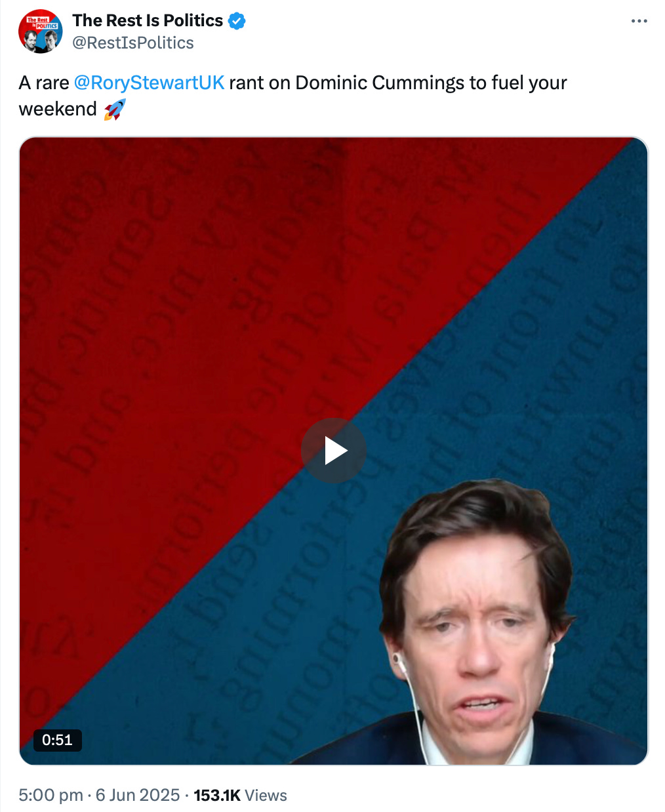Image resolution: width=665 pixels, height=812 pixels.
Task: Click the blue verified badge
Action: [237, 21]
